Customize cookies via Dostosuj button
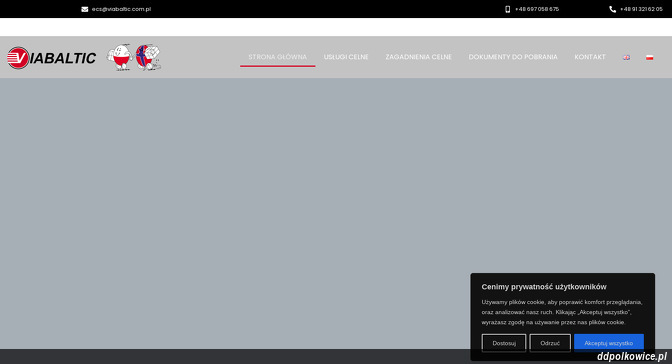Screen dimensions: 672x364 pos(504,343)
